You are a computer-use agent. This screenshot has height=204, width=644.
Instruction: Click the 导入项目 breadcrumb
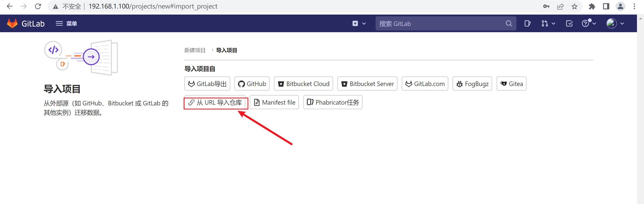[x=226, y=50]
